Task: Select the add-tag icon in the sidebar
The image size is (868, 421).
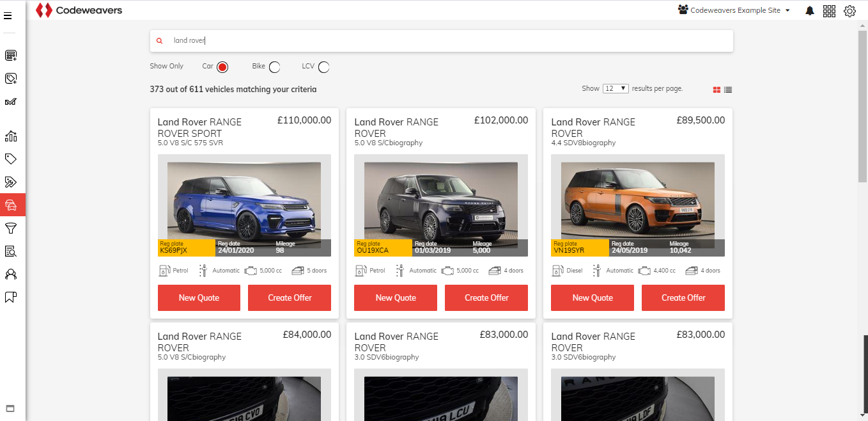Action: click(10, 79)
